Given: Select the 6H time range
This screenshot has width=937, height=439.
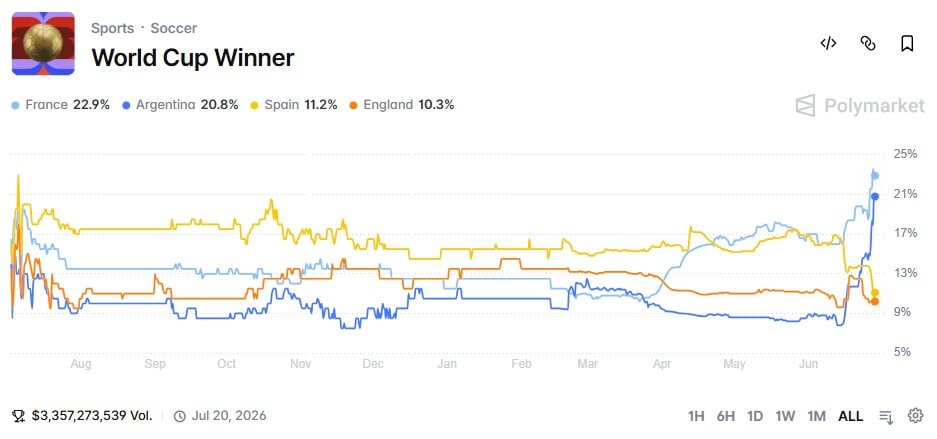Looking at the screenshot, I should [x=725, y=416].
